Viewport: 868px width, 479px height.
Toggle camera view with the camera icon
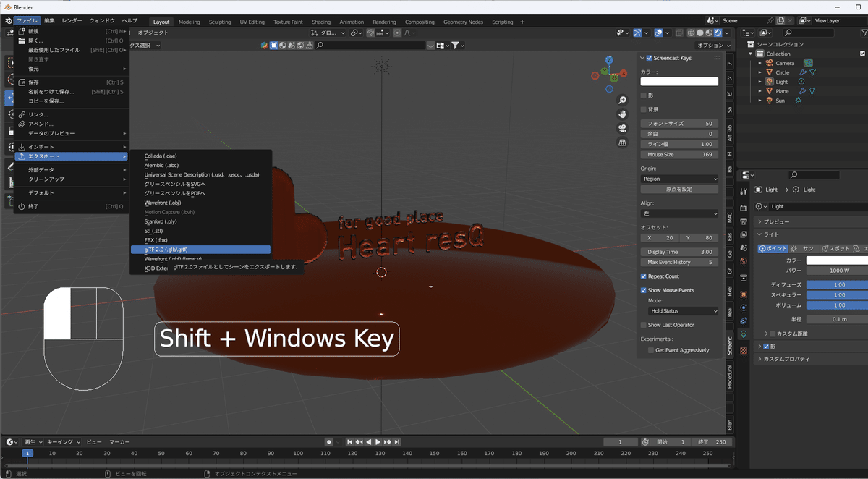coord(622,129)
